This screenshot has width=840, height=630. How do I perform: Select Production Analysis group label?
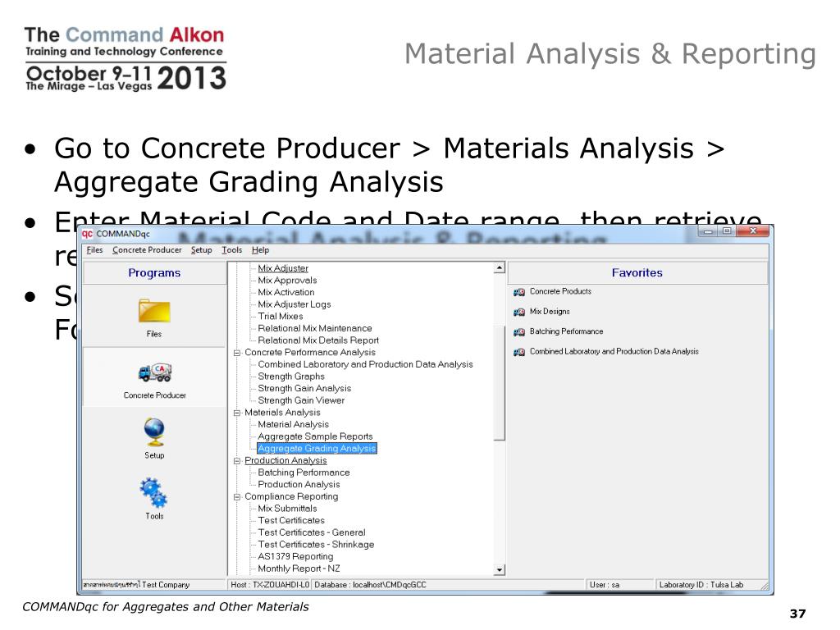285,461
